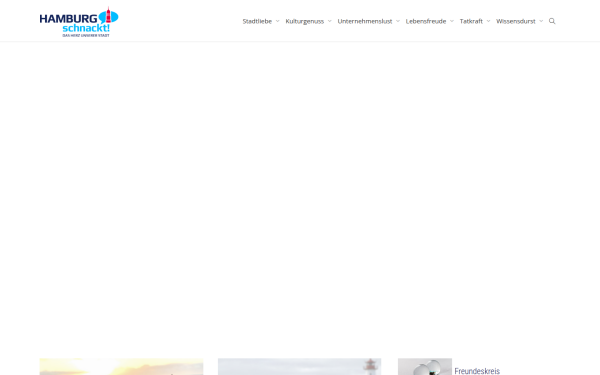Expand the chevron next to Wissensdurst
600x375 pixels.
pyautogui.click(x=541, y=21)
